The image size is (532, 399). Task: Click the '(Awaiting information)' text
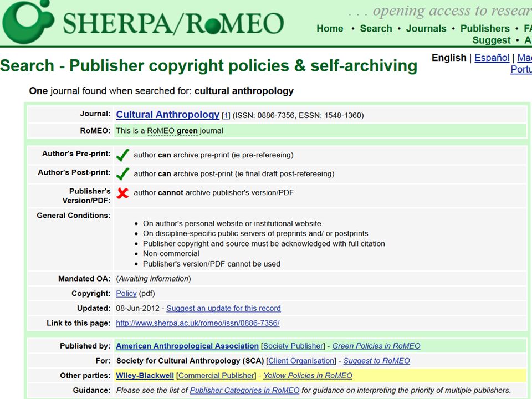coord(154,279)
